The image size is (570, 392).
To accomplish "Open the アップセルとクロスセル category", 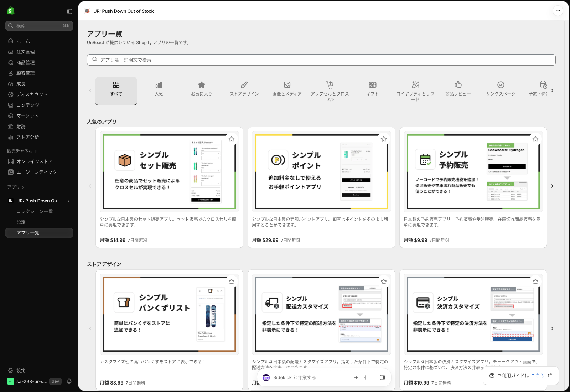I will 330,91.
